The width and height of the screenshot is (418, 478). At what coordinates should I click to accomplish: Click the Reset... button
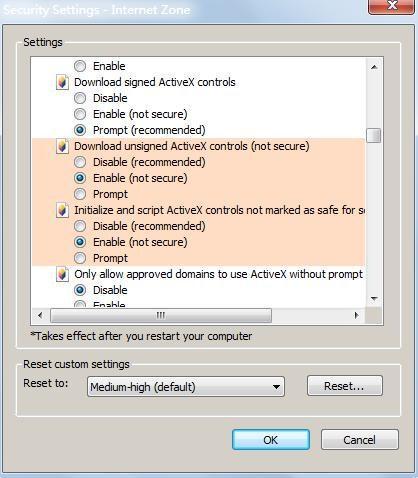click(345, 386)
